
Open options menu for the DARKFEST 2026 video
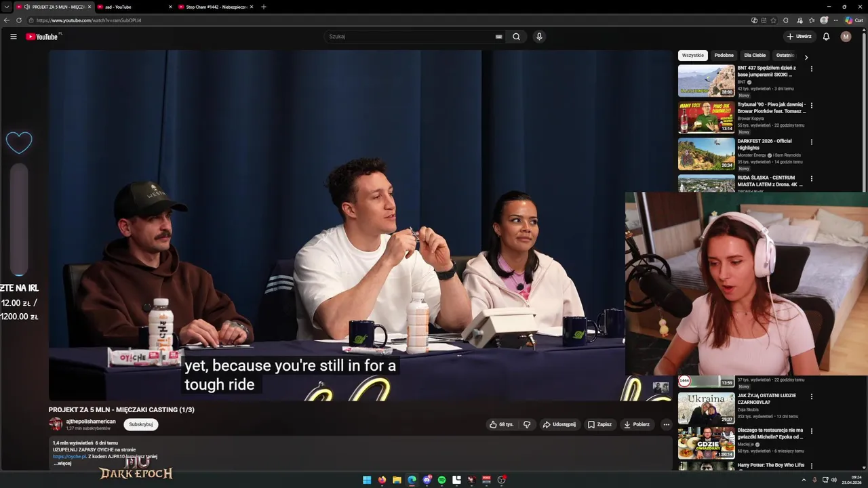pyautogui.click(x=811, y=142)
